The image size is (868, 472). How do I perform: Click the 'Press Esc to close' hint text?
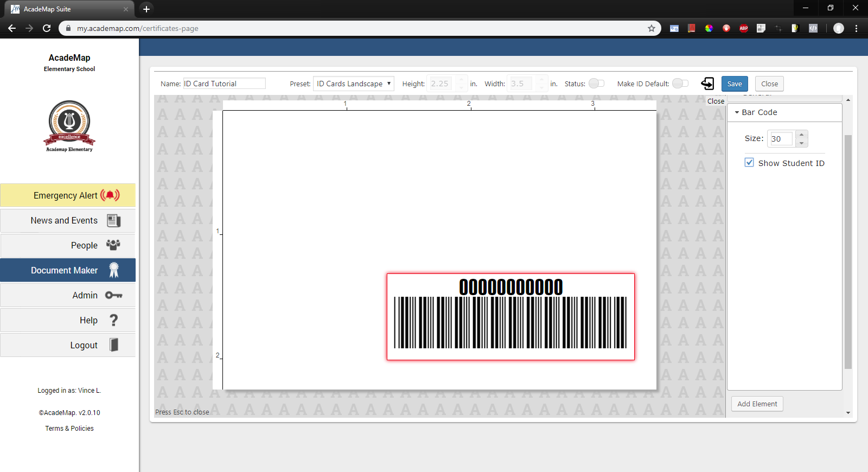[182, 412]
